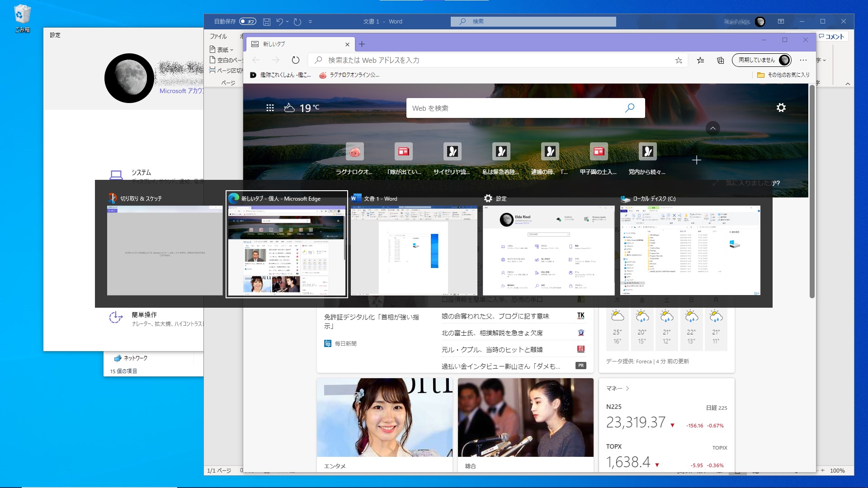Collapse the Word ribbon with the chevron
Image resolution: width=868 pixels, height=488 pixels.
tap(848, 84)
